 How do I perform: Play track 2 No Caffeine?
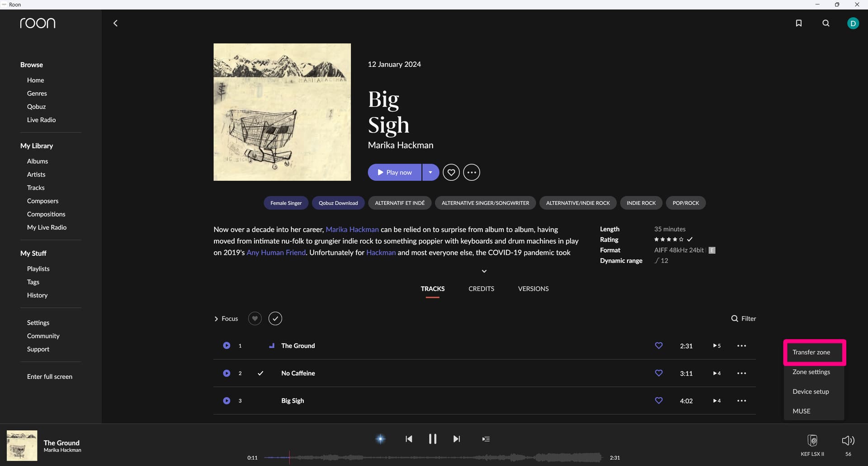pos(226,373)
